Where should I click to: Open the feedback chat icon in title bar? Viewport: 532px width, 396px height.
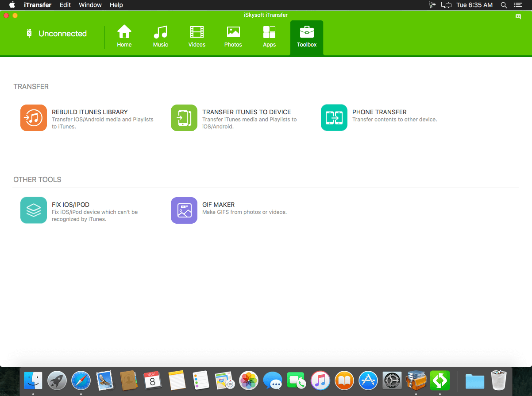tap(518, 16)
